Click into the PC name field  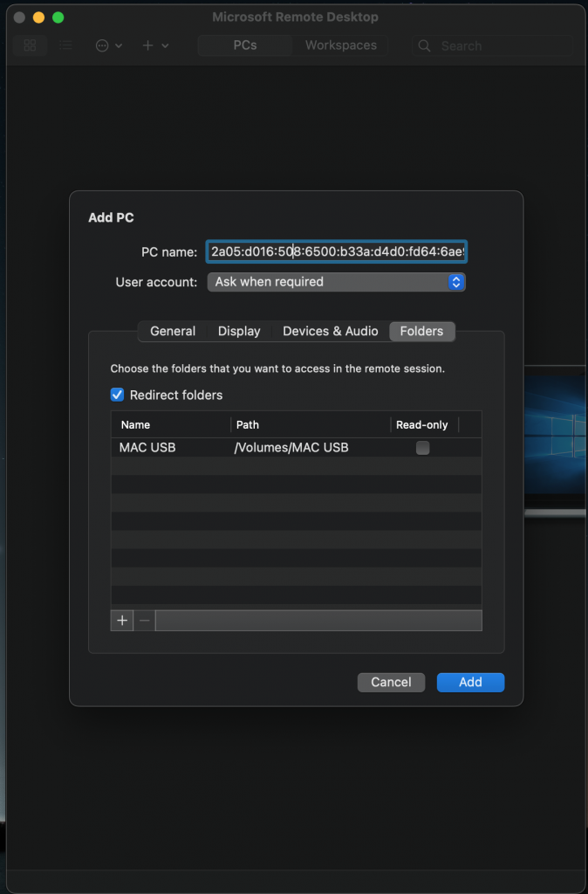(x=336, y=252)
